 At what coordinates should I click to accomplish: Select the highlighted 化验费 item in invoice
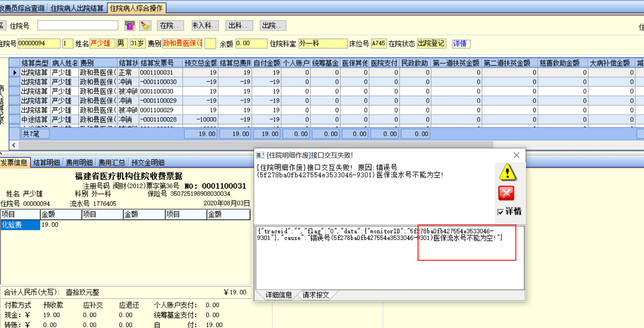pos(20,225)
